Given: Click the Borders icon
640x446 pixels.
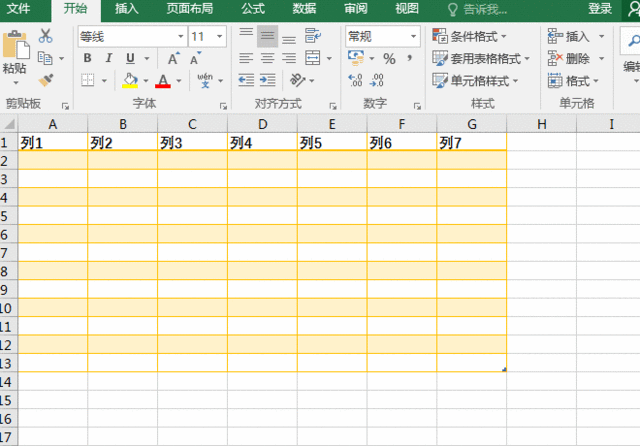Looking at the screenshot, I should [x=87, y=80].
